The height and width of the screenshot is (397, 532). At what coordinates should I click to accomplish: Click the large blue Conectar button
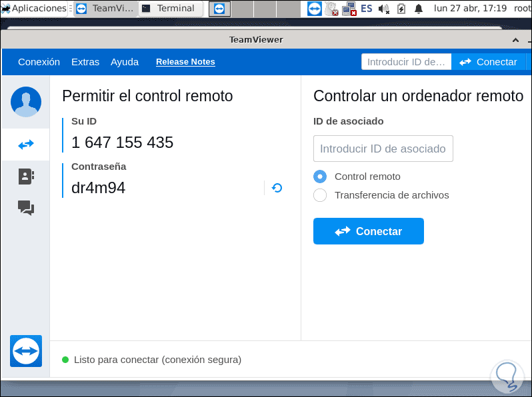point(369,231)
